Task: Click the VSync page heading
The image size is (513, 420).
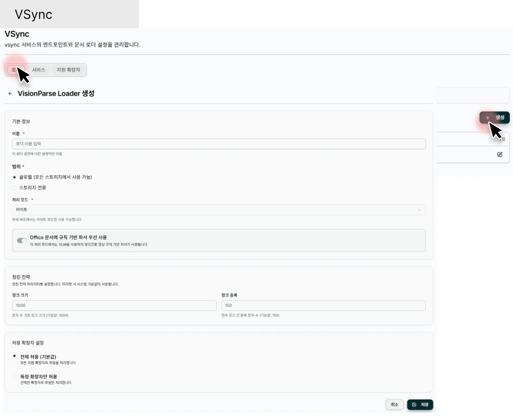Action: 17,34
